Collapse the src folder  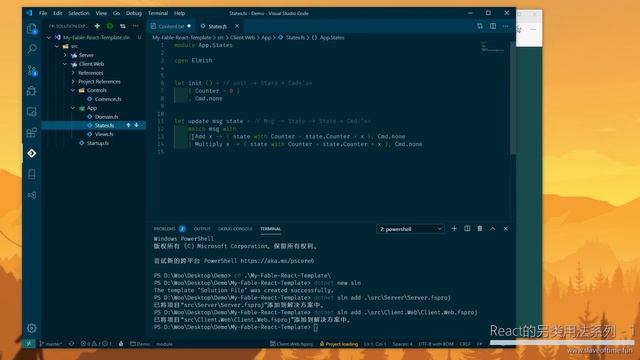(57, 46)
